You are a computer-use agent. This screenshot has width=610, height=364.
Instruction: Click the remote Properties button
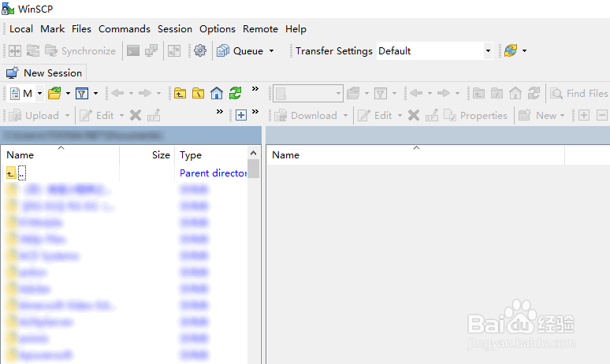[475, 116]
